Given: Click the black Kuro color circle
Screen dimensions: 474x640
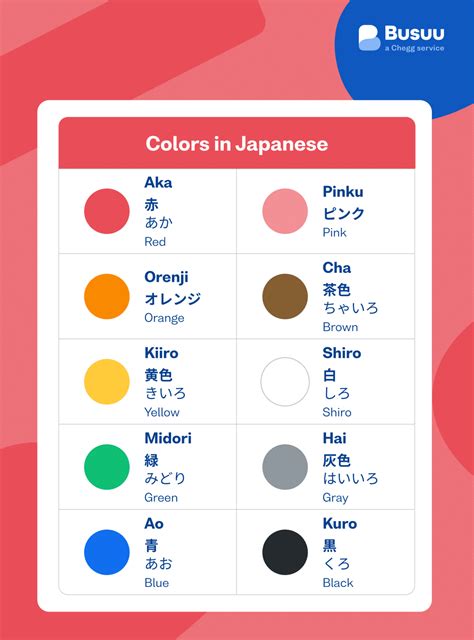Looking at the screenshot, I should [x=285, y=552].
